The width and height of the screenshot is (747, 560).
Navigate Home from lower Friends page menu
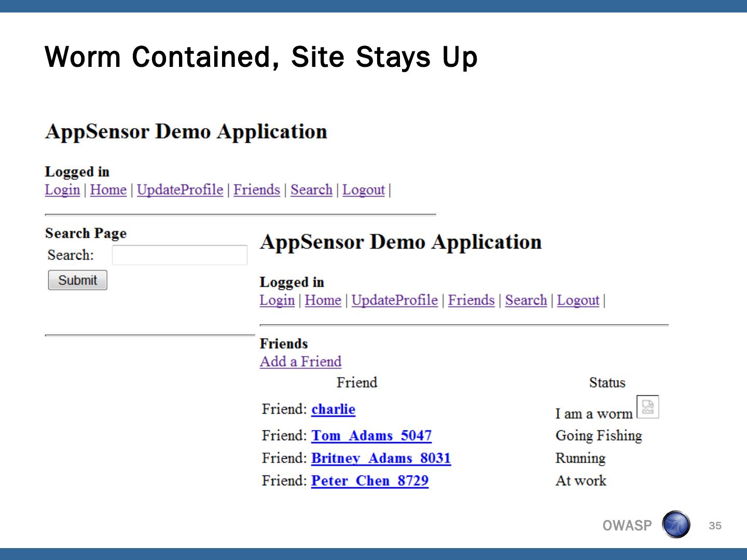(323, 300)
